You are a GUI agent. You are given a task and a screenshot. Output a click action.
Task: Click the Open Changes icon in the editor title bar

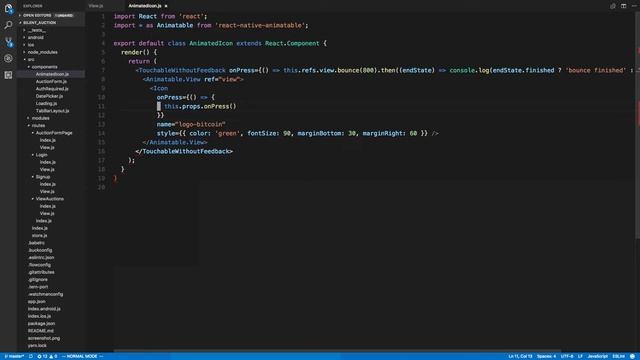coord(613,6)
